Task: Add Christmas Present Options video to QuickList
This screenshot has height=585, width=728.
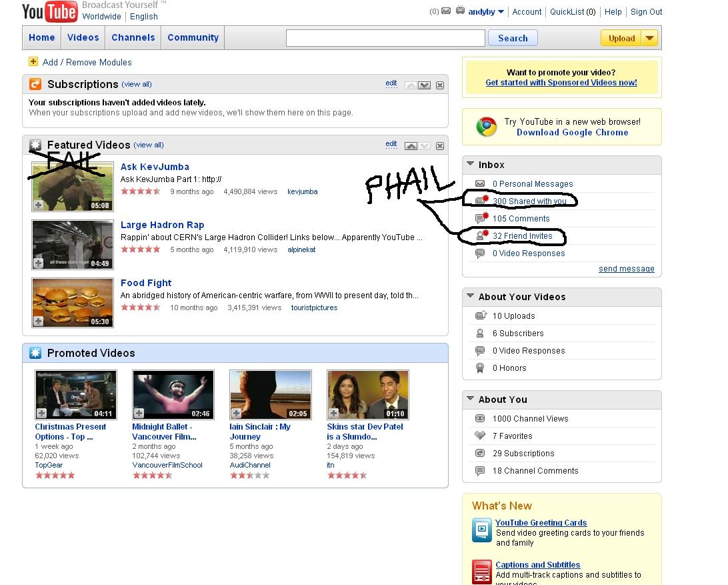Action: (x=42, y=413)
